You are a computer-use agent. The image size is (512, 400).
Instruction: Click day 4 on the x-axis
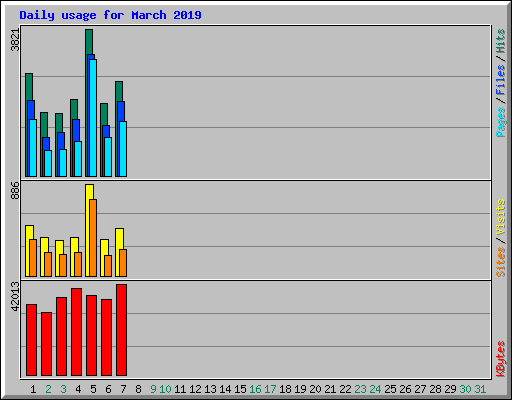[x=78, y=389]
